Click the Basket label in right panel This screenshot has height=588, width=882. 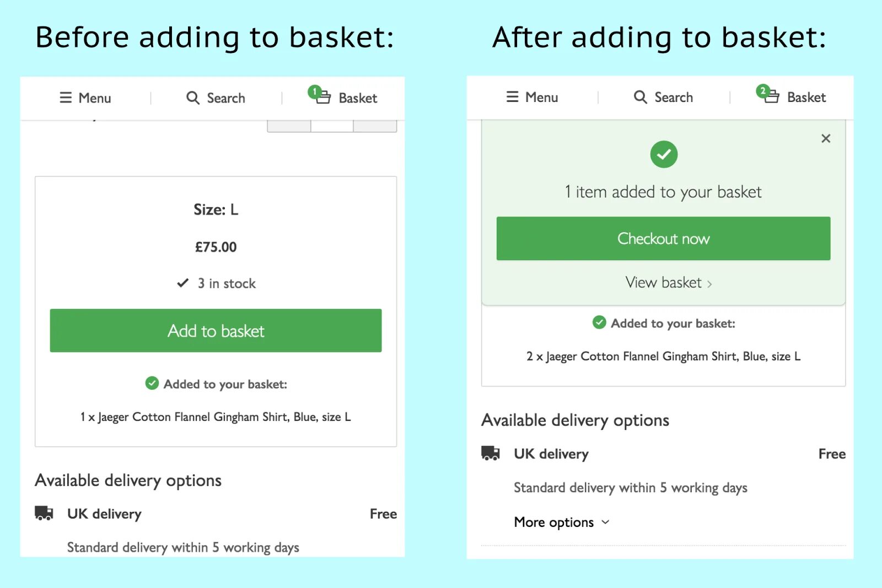coord(806,98)
